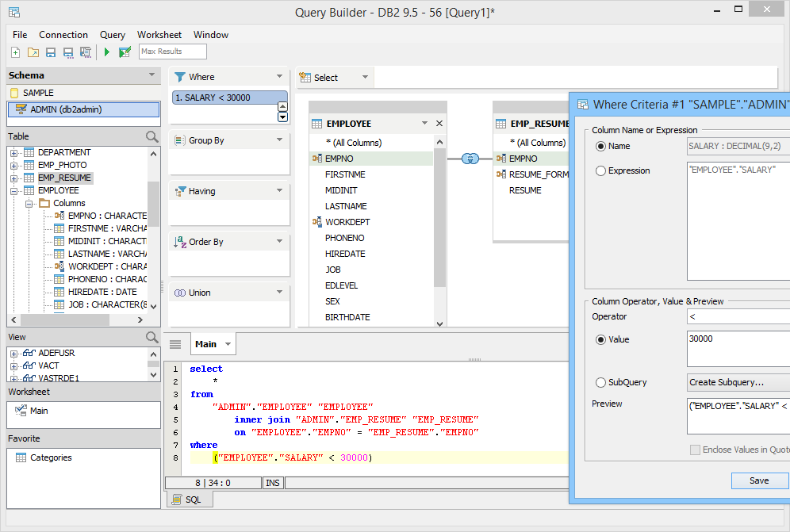Image resolution: width=790 pixels, height=532 pixels.
Task: Select the Name radio button
Action: pyautogui.click(x=600, y=146)
